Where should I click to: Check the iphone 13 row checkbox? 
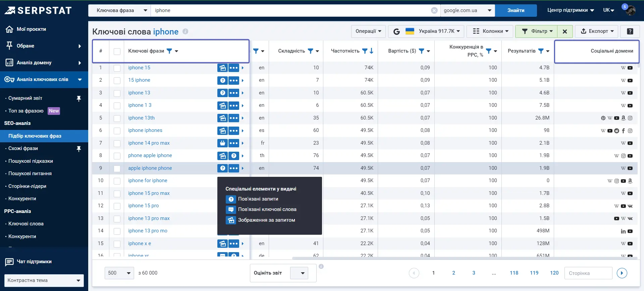(x=117, y=93)
